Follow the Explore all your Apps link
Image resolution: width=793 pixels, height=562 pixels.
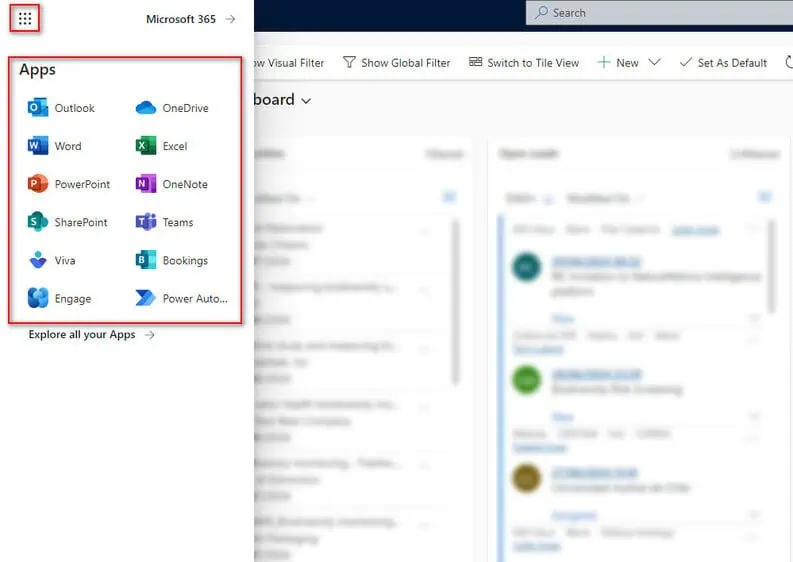[82, 334]
